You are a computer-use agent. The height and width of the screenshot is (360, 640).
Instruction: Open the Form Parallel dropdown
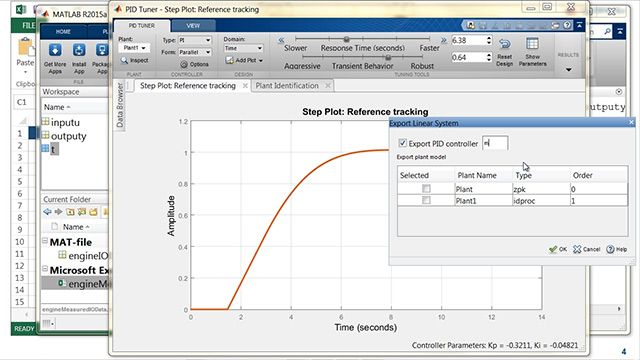click(195, 52)
